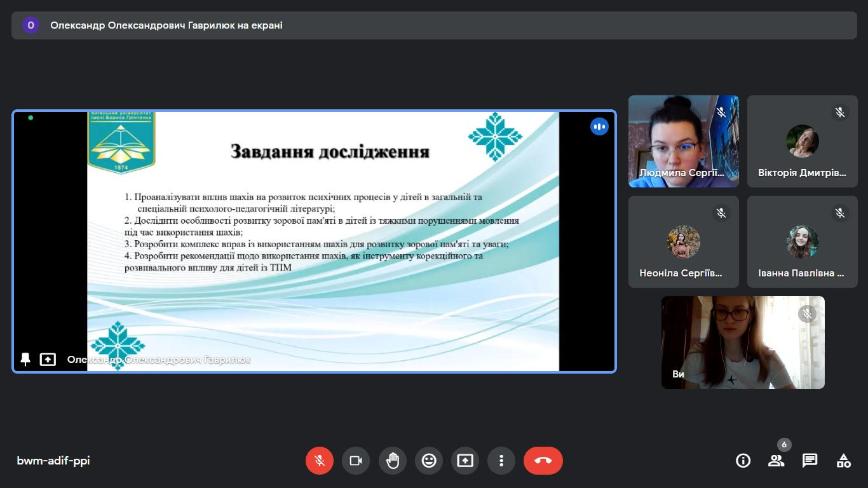Unpin the presentation using the pin icon
Viewport: 868px width, 488px height.
tap(25, 360)
